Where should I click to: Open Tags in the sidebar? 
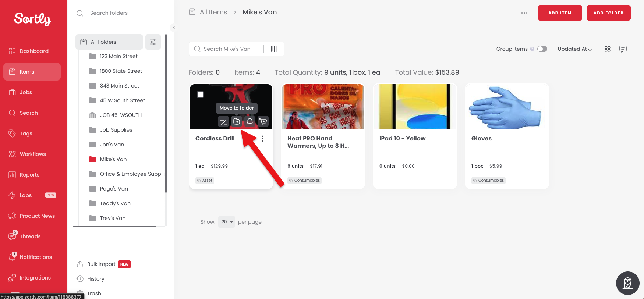[x=32, y=134]
